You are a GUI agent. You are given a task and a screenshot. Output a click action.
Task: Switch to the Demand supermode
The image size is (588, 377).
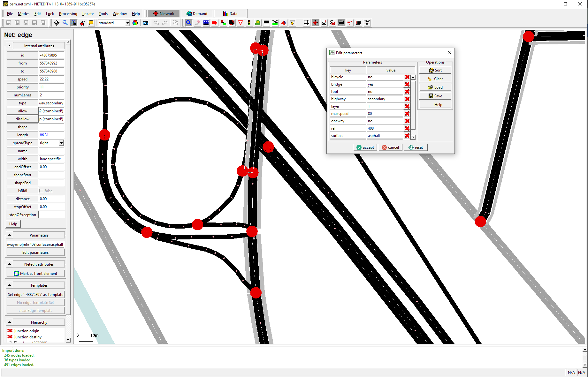197,13
